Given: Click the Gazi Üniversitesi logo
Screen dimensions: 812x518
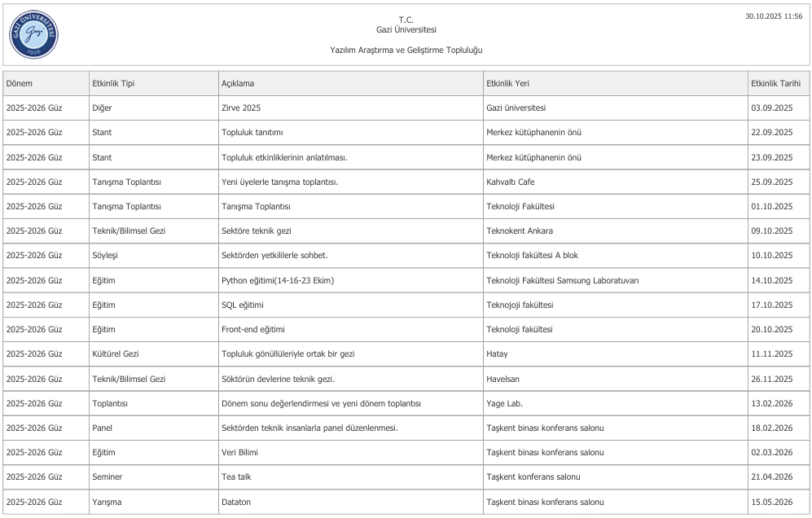Looking at the screenshot, I should coord(33,34).
